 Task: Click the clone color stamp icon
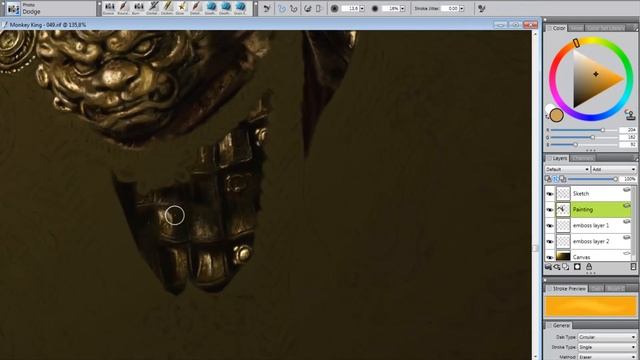point(630,115)
